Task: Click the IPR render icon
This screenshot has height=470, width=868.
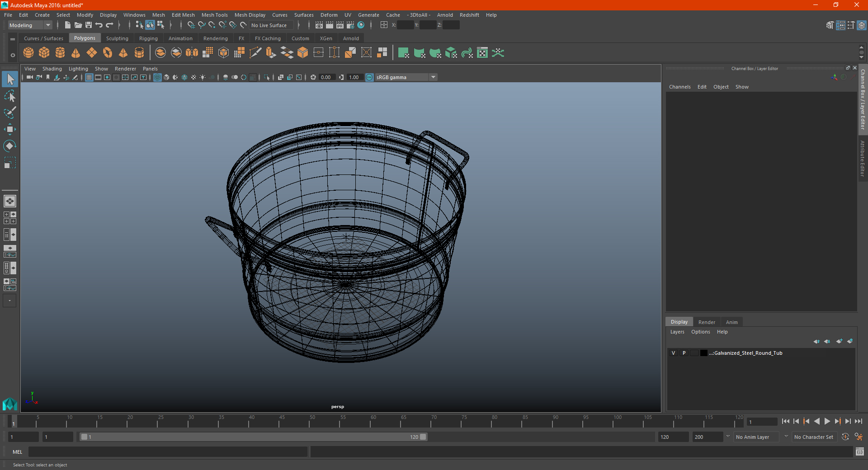Action: click(x=340, y=25)
